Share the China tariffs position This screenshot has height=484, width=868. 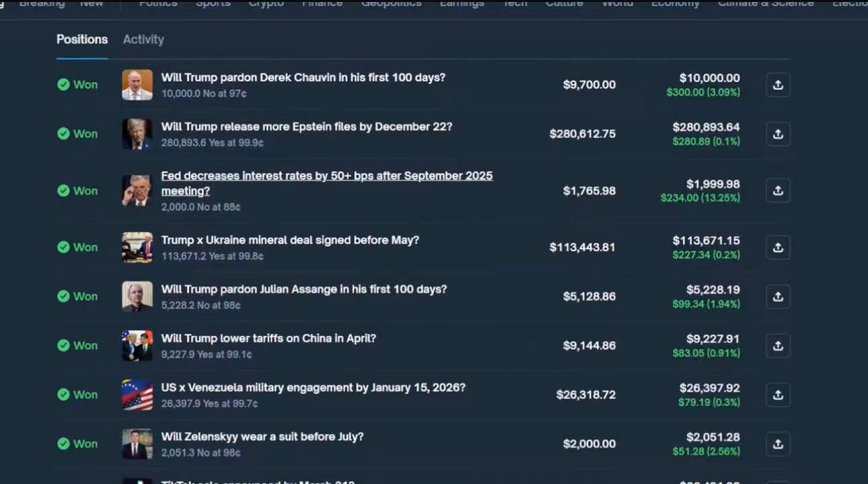[778, 345]
